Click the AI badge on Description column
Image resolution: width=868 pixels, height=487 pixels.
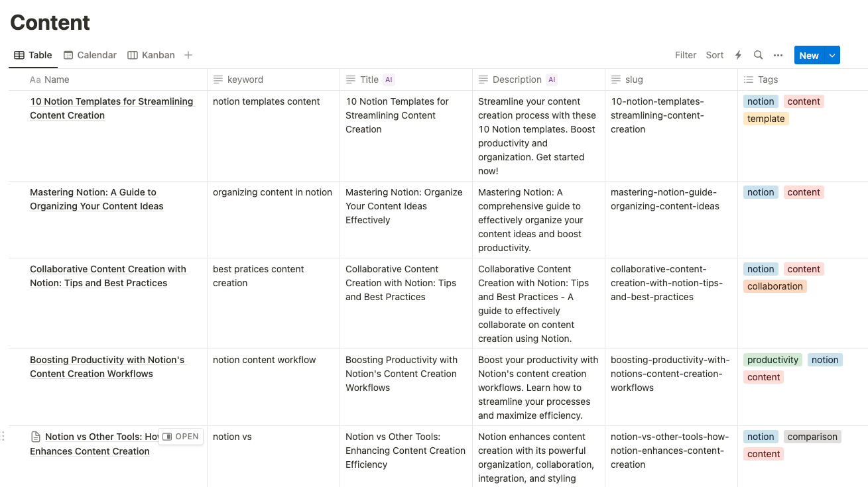click(x=552, y=80)
